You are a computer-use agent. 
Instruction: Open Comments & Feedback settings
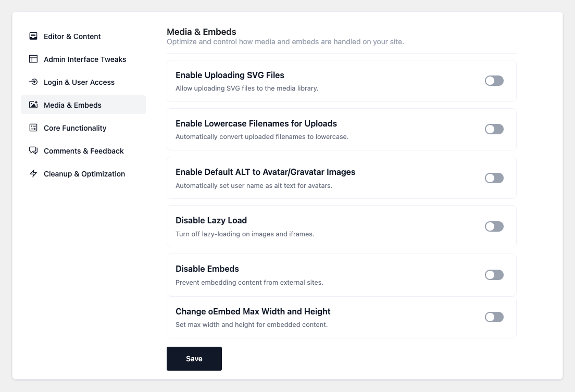[x=84, y=151]
